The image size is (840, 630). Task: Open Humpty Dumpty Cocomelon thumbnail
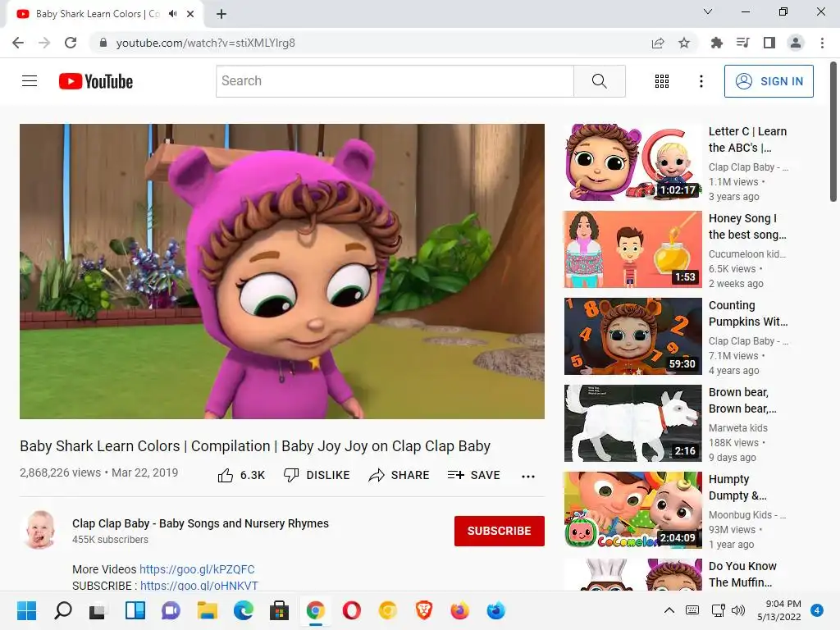[x=632, y=510]
